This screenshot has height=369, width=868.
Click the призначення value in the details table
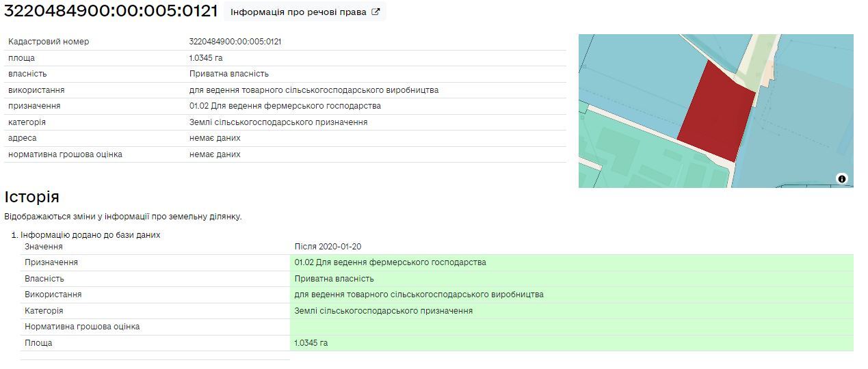point(285,106)
